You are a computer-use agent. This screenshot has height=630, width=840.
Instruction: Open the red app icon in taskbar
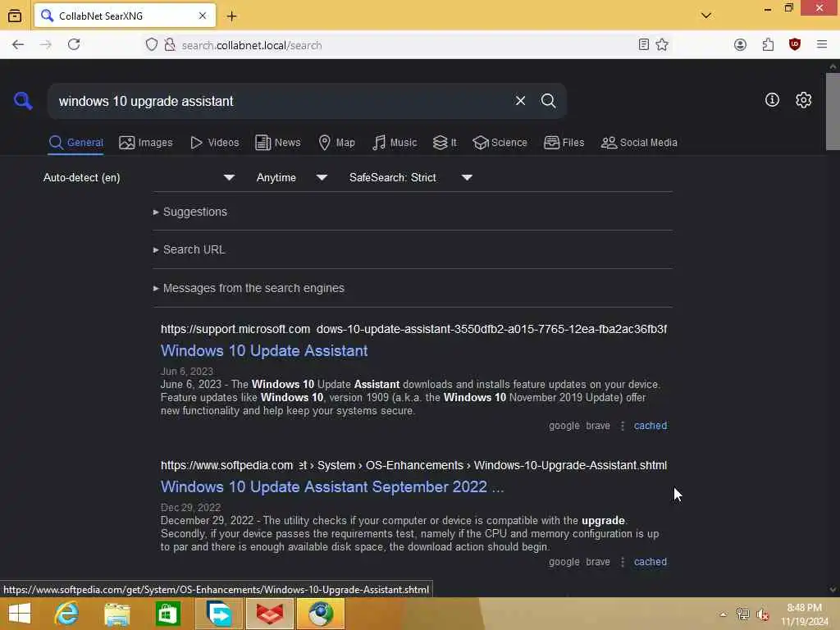270,614
